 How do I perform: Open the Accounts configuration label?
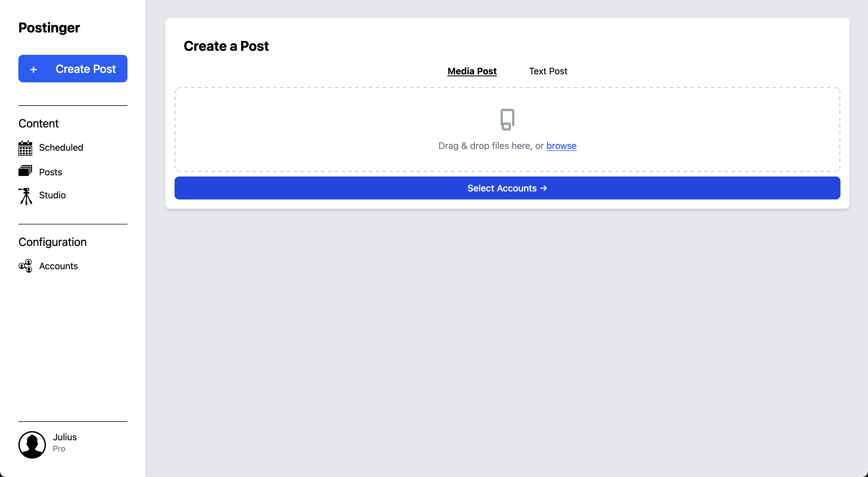pos(58,266)
